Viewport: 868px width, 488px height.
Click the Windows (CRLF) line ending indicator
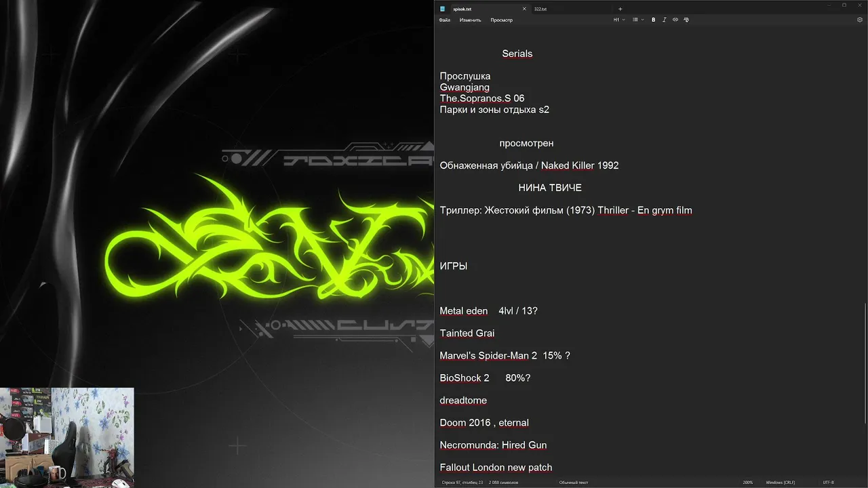click(x=781, y=483)
